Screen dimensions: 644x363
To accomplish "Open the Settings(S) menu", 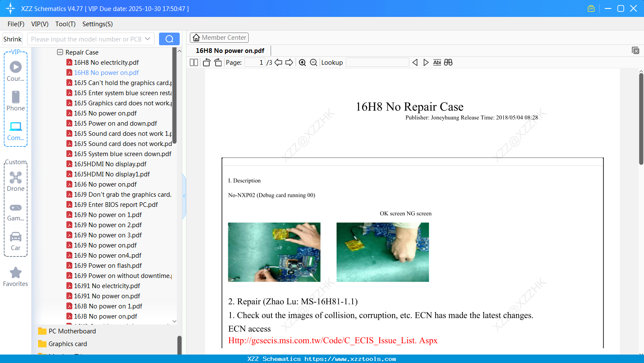I will pyautogui.click(x=98, y=24).
